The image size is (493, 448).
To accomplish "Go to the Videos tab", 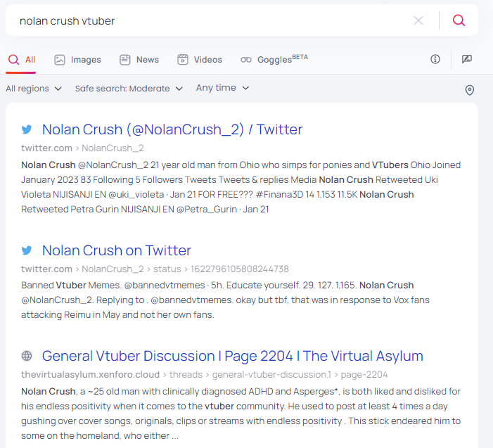I will (x=200, y=60).
